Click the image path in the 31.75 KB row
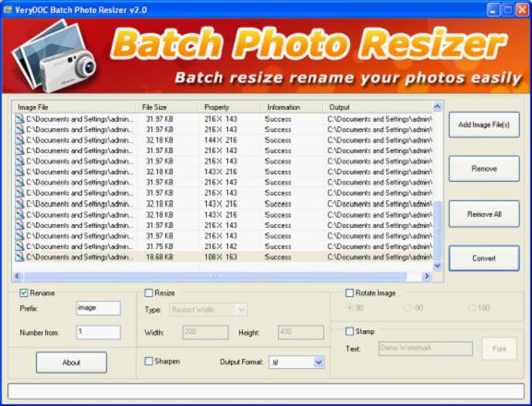The width and height of the screenshot is (532, 406). click(79, 246)
